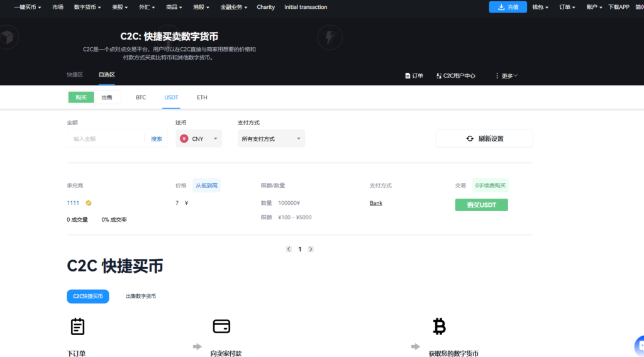Click the 0% 成交率 text
This screenshot has height=357, width=644.
[114, 220]
